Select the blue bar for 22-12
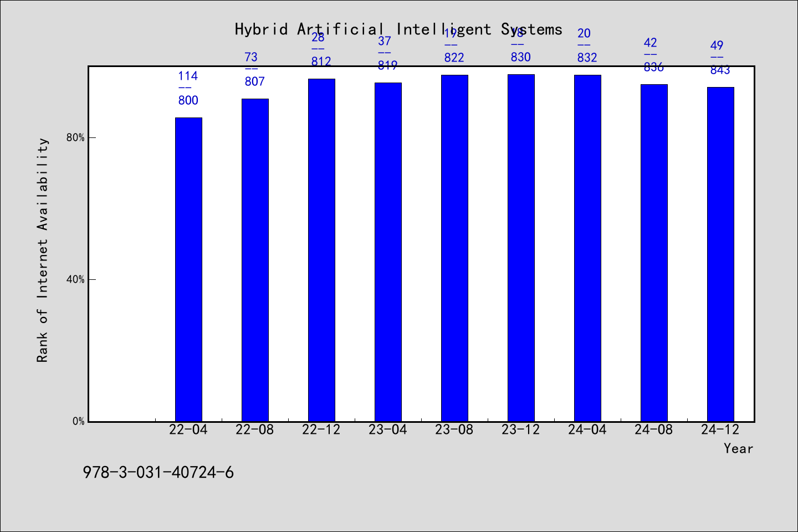The height and width of the screenshot is (532, 798). pos(321,250)
